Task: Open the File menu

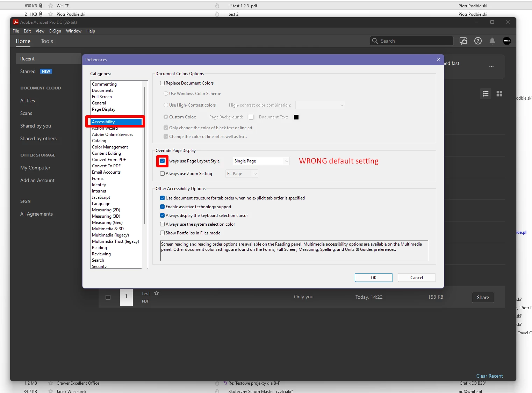Action: point(16,31)
